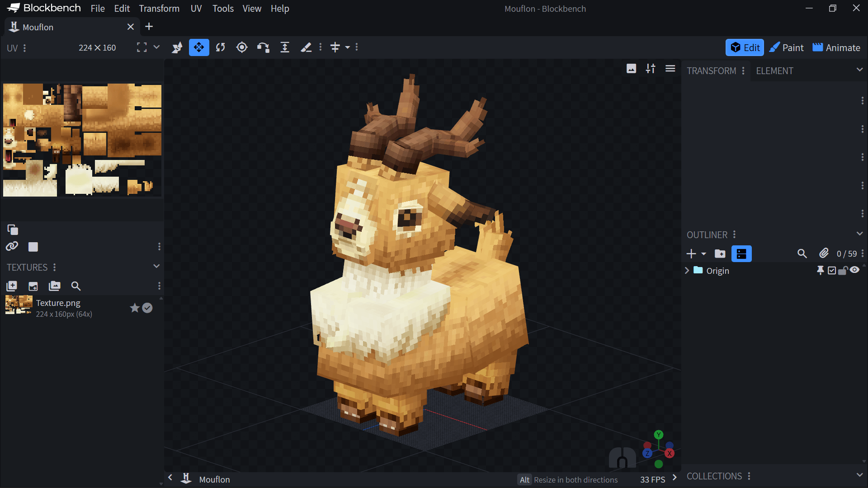
Task: Switch to the Element tab
Action: pyautogui.click(x=774, y=71)
